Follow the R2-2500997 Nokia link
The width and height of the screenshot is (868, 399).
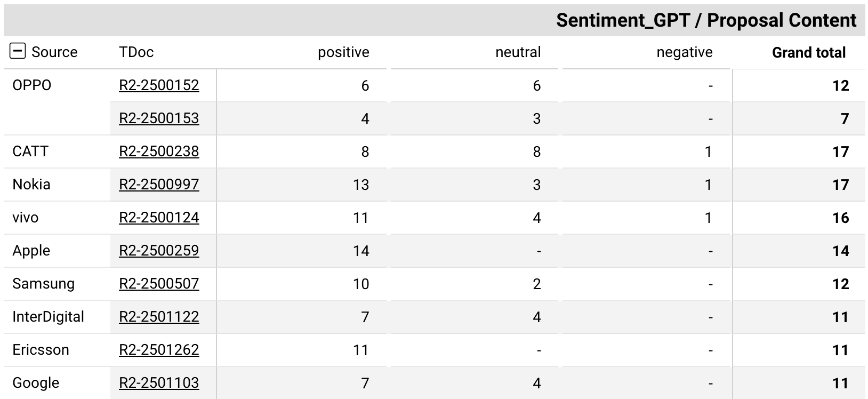click(159, 185)
